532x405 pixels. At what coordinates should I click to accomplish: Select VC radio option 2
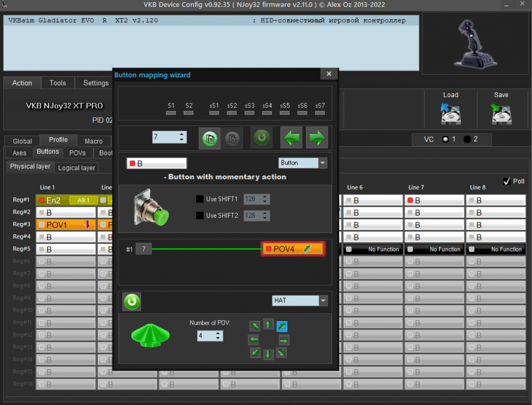tap(467, 139)
